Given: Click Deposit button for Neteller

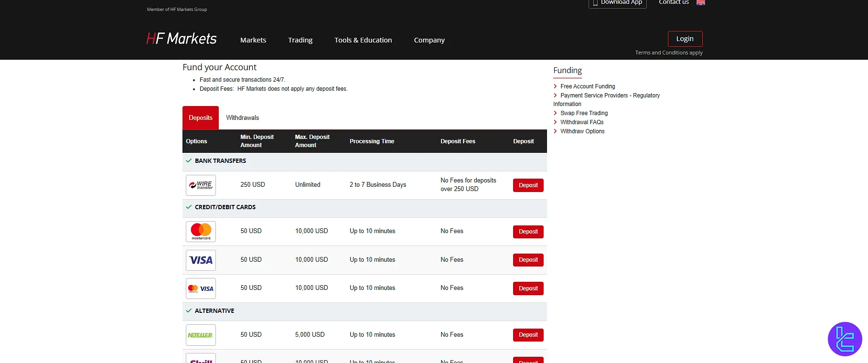Looking at the screenshot, I should [528, 335].
